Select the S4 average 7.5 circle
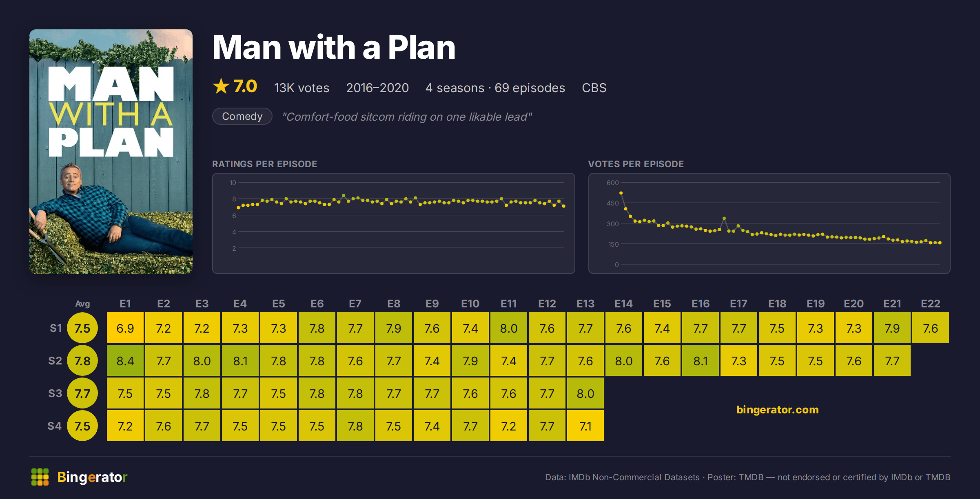This screenshot has width=980, height=499. tap(82, 426)
